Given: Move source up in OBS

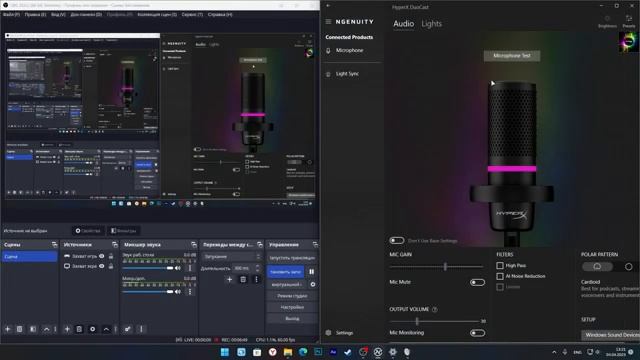Looking at the screenshot, I should [106, 329].
